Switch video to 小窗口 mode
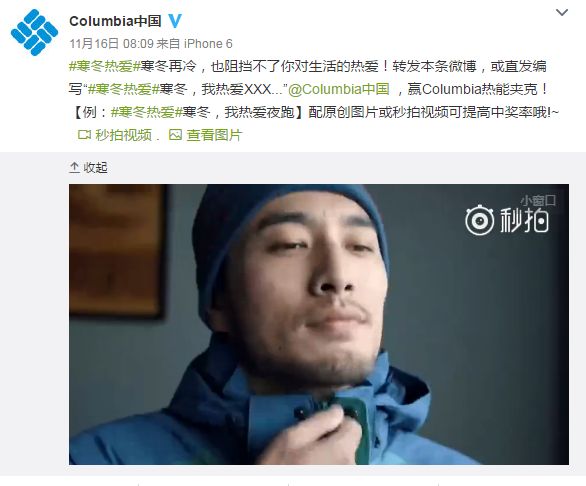The image size is (586, 486). 538,201
